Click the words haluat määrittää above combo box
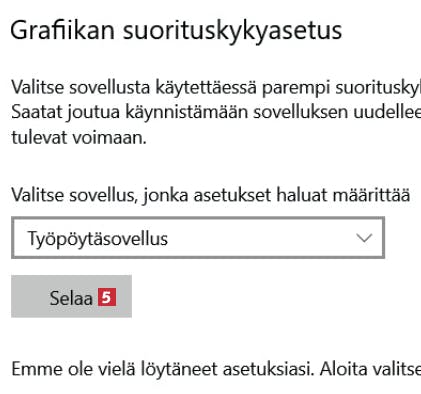The width and height of the screenshot is (421, 394). (x=343, y=195)
